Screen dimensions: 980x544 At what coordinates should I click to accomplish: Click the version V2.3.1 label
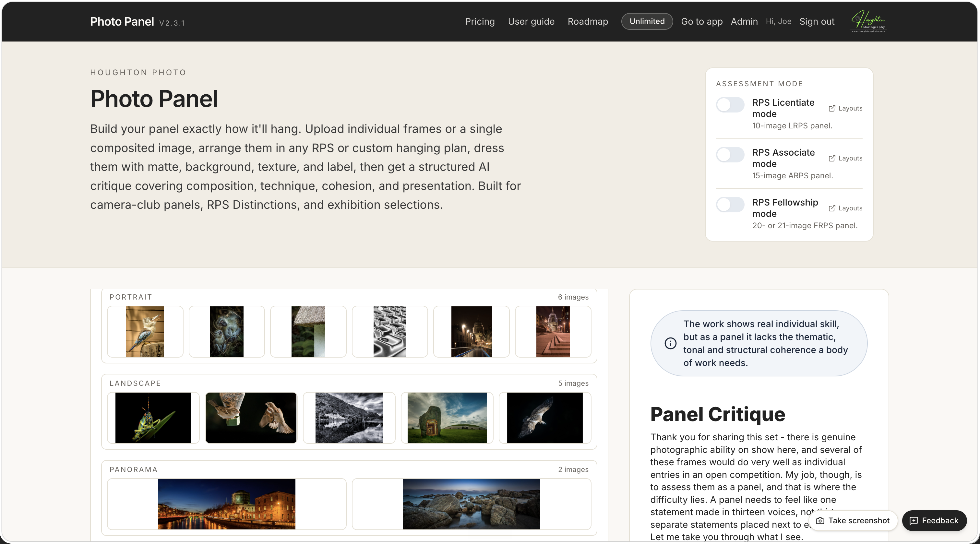click(172, 23)
